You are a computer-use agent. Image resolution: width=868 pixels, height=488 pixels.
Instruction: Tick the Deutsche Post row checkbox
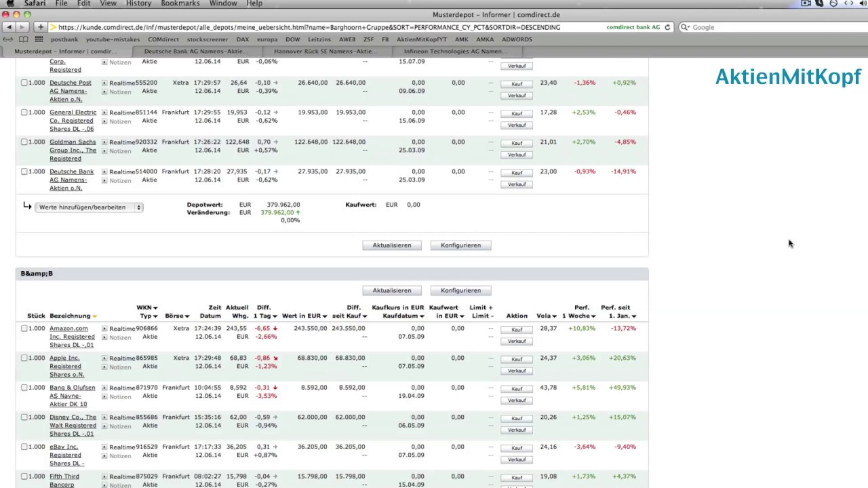point(24,83)
